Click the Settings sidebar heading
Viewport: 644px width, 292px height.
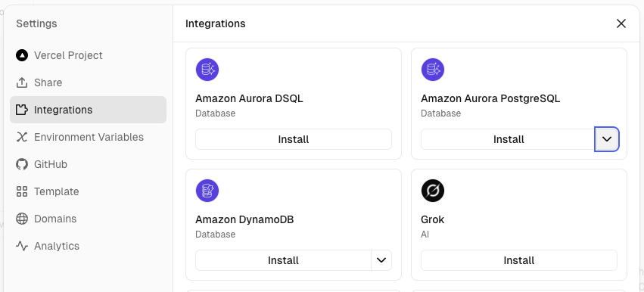click(36, 23)
